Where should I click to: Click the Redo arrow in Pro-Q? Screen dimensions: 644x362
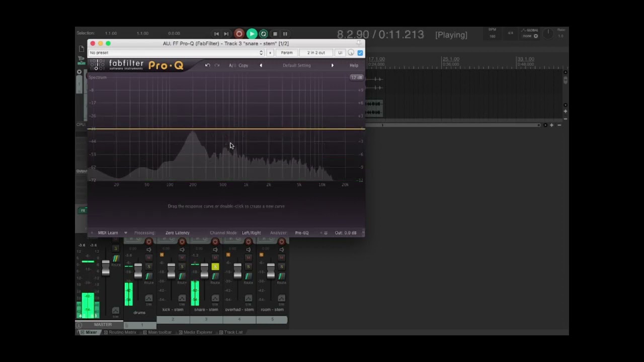coord(217,65)
